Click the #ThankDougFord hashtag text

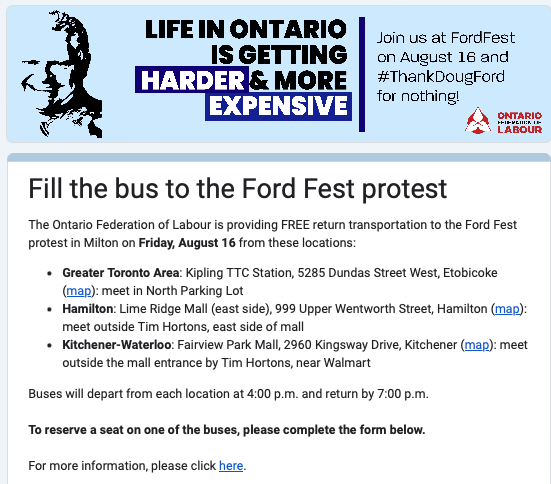pyautogui.click(x=441, y=77)
